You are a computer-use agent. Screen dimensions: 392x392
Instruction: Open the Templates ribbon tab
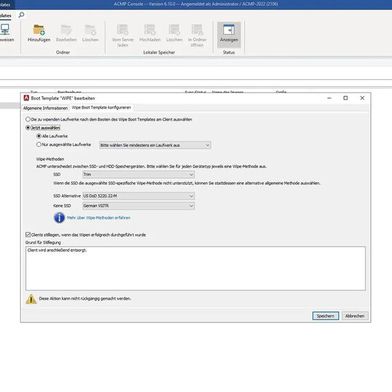click(x=5, y=15)
